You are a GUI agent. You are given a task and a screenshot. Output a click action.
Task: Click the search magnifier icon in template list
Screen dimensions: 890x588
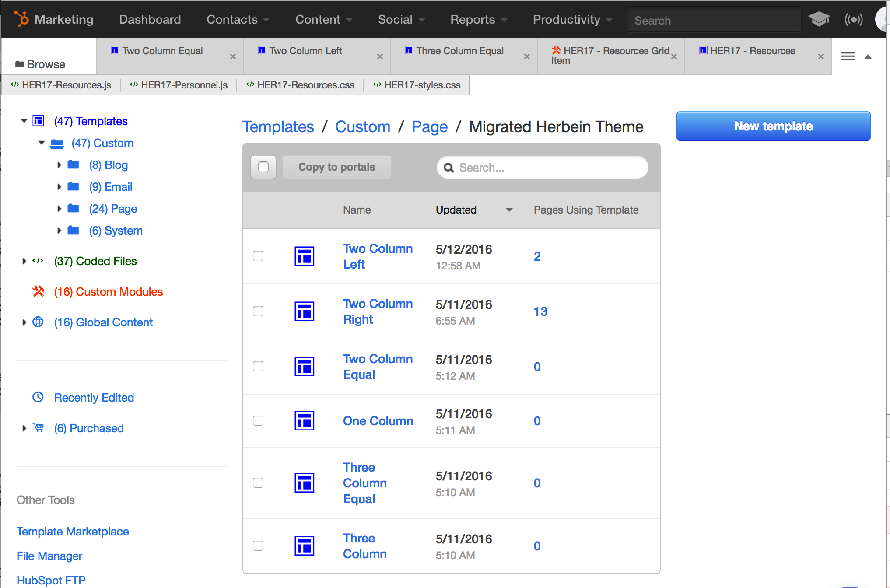coord(449,168)
